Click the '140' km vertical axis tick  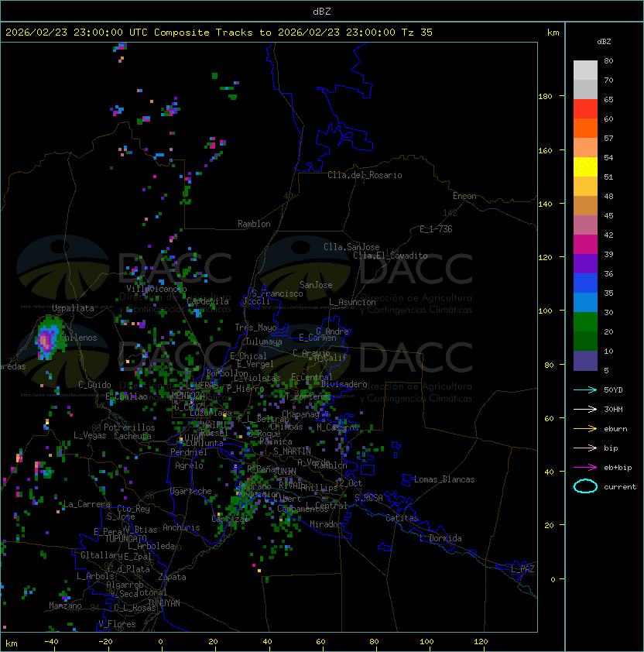click(545, 204)
